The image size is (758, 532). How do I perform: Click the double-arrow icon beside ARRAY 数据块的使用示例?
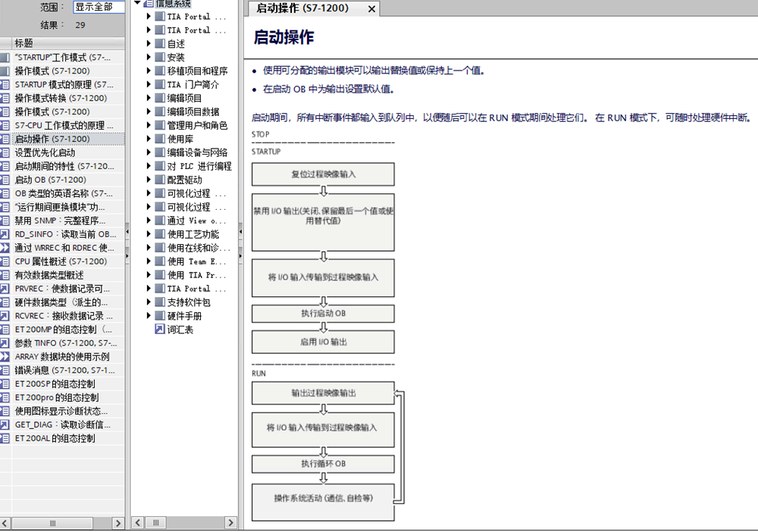pos(5,357)
